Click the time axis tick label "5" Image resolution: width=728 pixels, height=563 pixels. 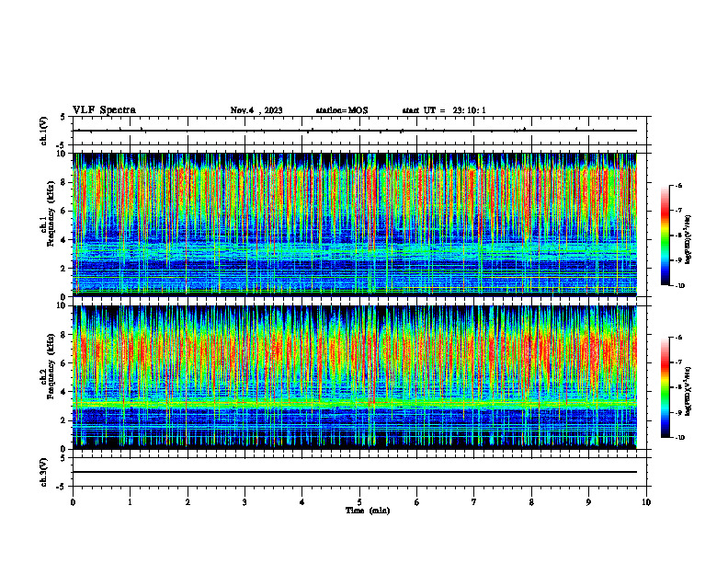(359, 502)
